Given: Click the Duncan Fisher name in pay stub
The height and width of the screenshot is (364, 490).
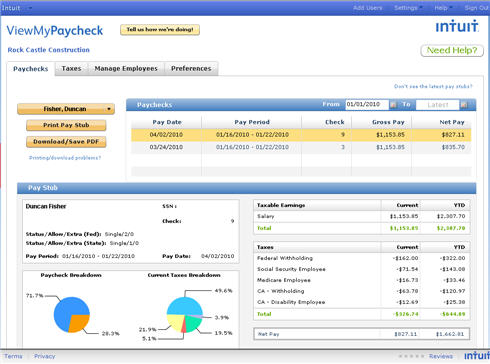Looking at the screenshot, I should click(46, 206).
